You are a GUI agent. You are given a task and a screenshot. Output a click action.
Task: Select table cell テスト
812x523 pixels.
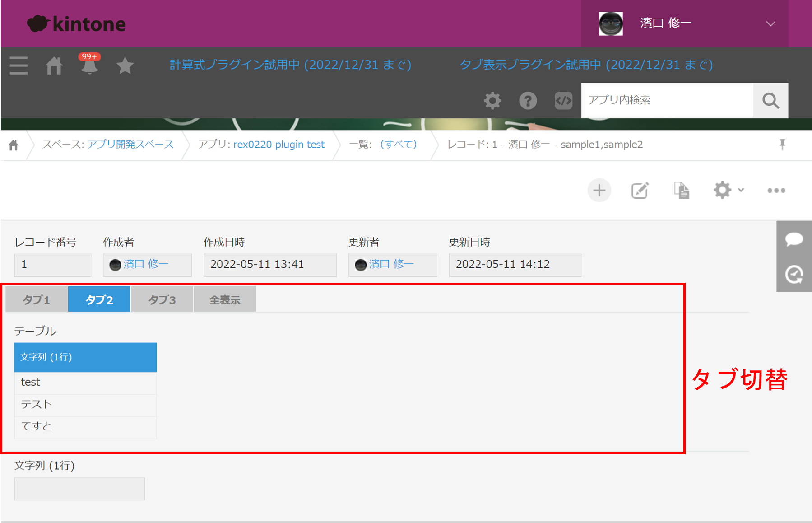tap(86, 405)
